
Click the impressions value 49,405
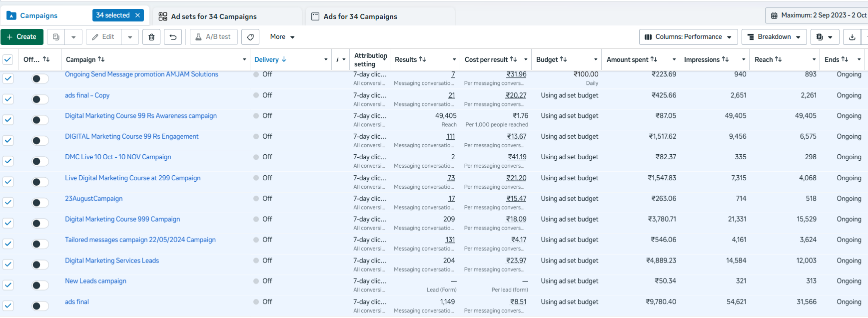coord(736,116)
